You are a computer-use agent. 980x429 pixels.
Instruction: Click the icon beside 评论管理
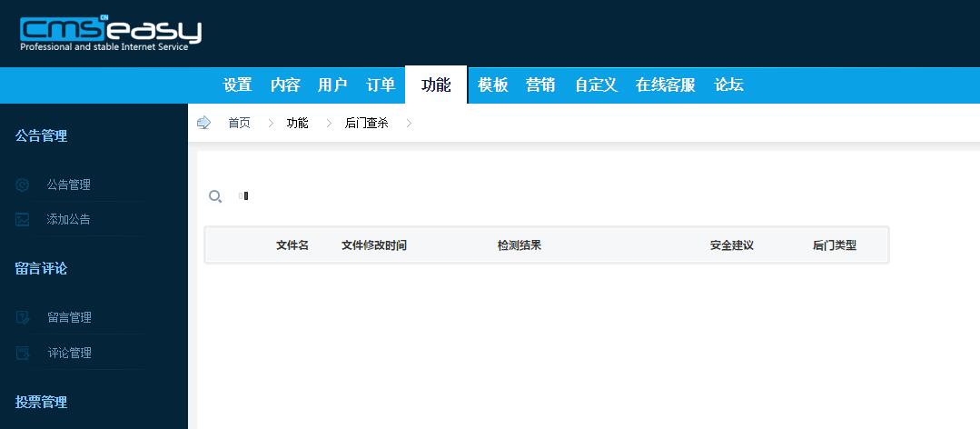coord(23,354)
